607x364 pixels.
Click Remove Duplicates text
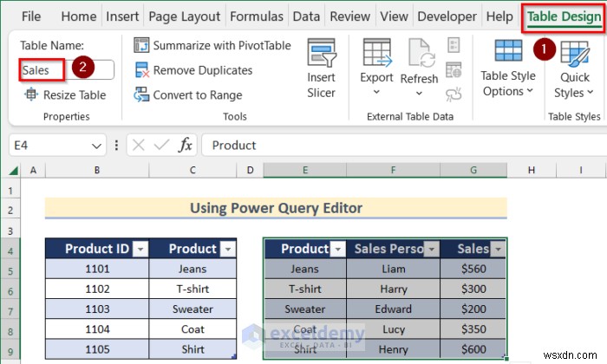coord(203,70)
